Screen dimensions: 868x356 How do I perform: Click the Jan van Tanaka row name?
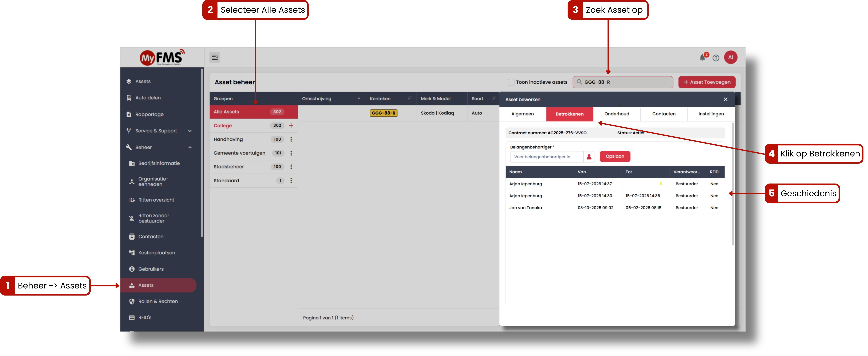(x=525, y=208)
